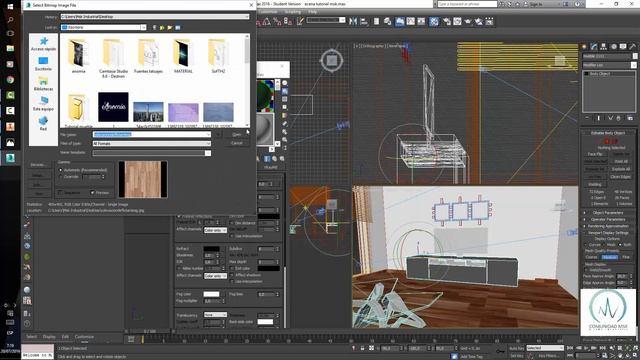Open the anomia folder
The image size is (640, 360).
(78, 56)
